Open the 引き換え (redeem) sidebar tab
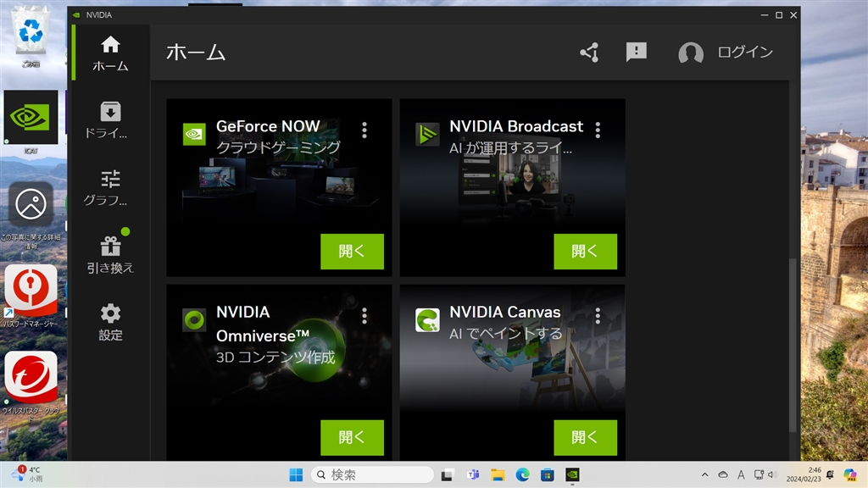868x488 pixels. point(110,254)
